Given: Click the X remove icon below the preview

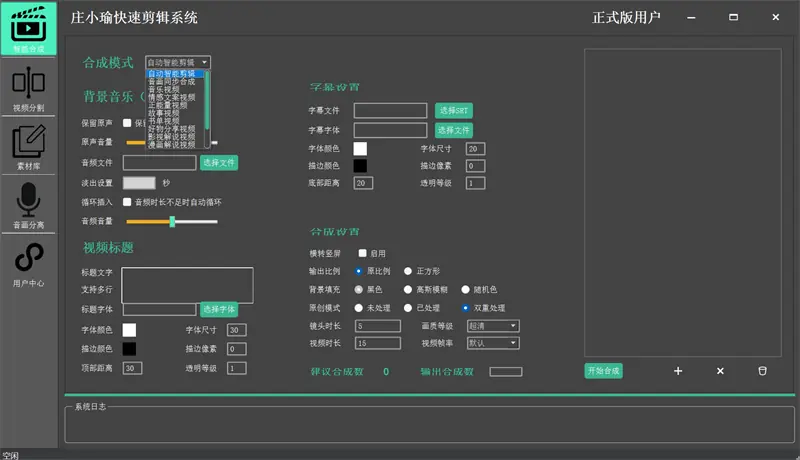Looking at the screenshot, I should pyautogui.click(x=720, y=371).
